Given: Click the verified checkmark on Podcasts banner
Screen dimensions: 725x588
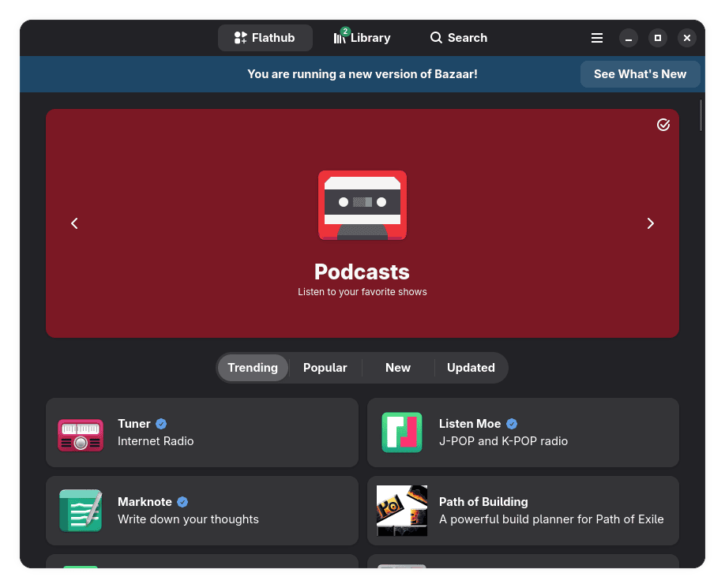Looking at the screenshot, I should tap(663, 125).
